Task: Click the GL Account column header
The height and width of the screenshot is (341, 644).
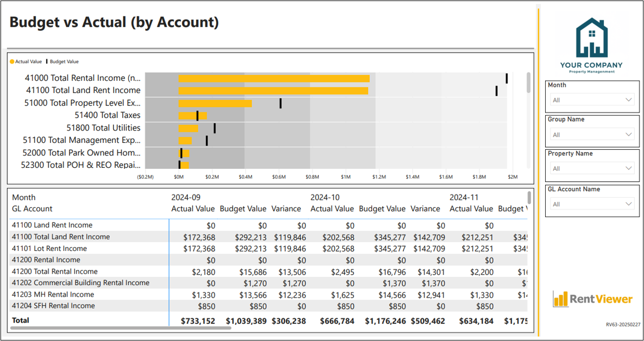Action: (32, 209)
